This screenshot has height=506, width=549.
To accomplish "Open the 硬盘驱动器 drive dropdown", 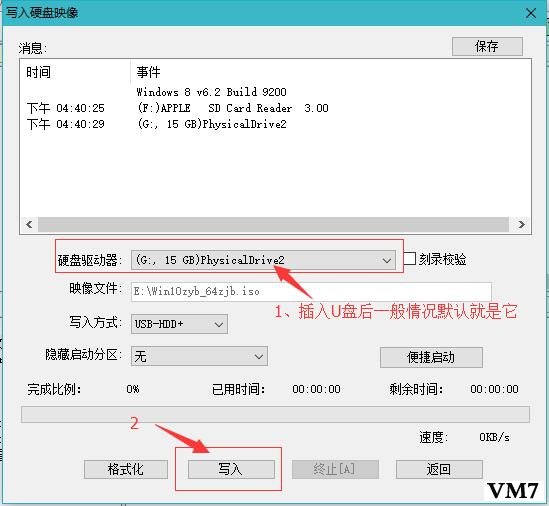I will pyautogui.click(x=263, y=260).
